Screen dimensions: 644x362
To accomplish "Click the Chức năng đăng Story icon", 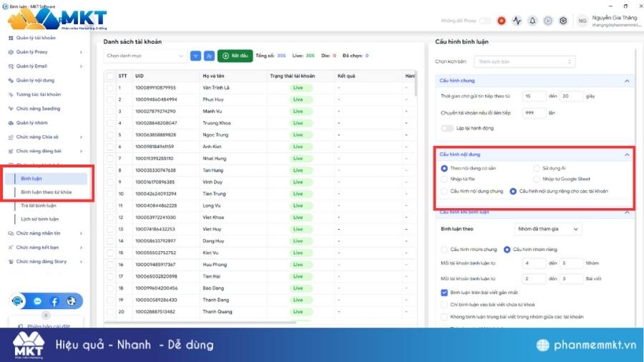I will click(x=11, y=261).
